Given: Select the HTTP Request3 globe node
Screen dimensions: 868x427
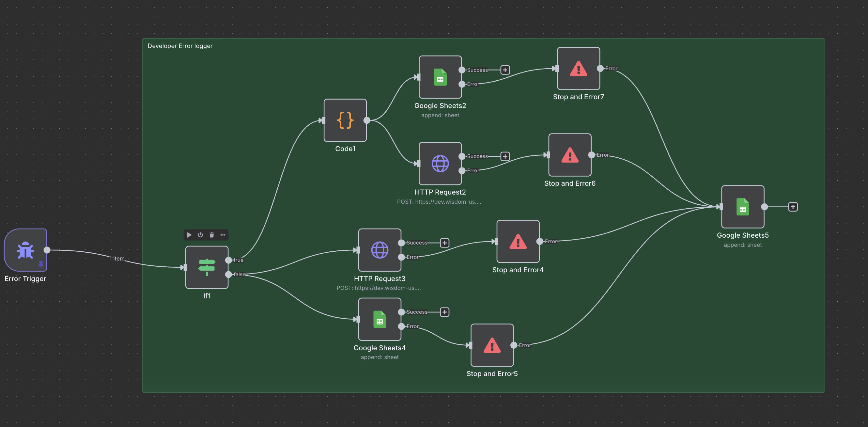Looking at the screenshot, I should (x=380, y=250).
